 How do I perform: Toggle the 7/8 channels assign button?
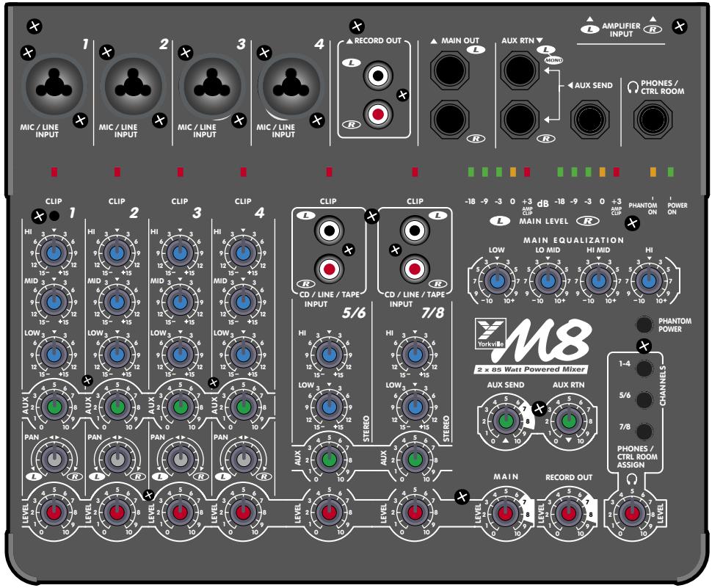tap(644, 431)
